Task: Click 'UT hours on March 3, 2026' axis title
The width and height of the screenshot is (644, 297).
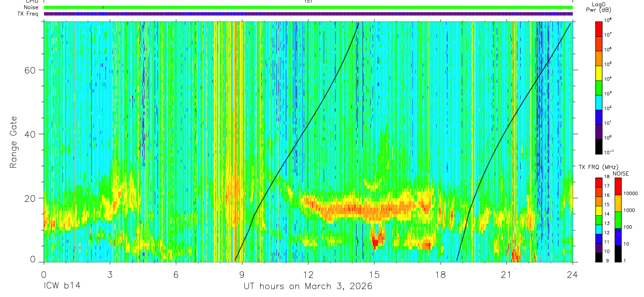Action: click(308, 287)
